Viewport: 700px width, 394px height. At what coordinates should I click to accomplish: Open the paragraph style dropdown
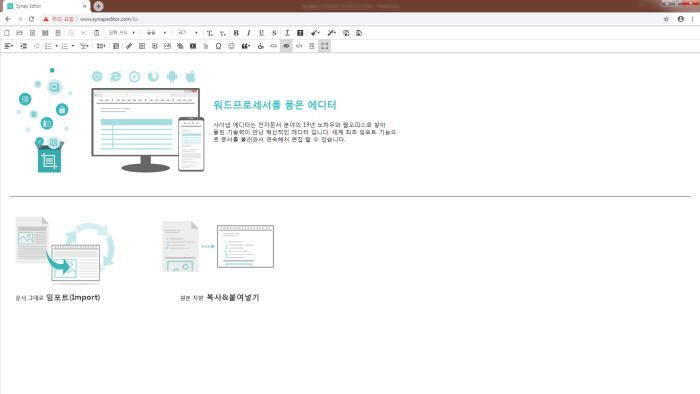point(122,33)
